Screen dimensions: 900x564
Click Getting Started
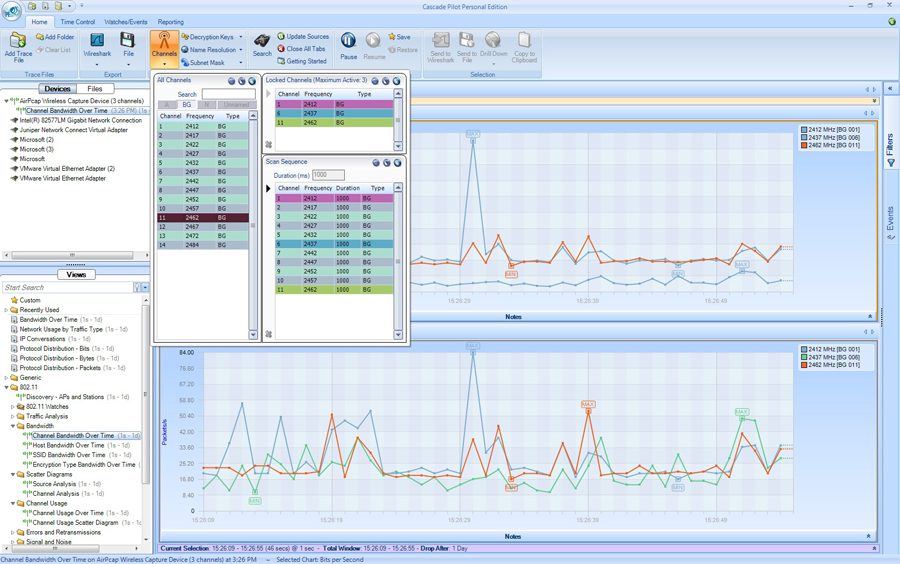pyautogui.click(x=302, y=61)
